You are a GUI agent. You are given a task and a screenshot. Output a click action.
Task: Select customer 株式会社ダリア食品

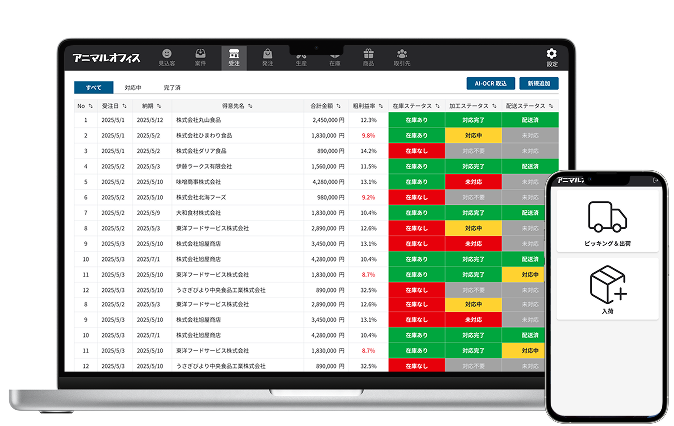(x=201, y=151)
